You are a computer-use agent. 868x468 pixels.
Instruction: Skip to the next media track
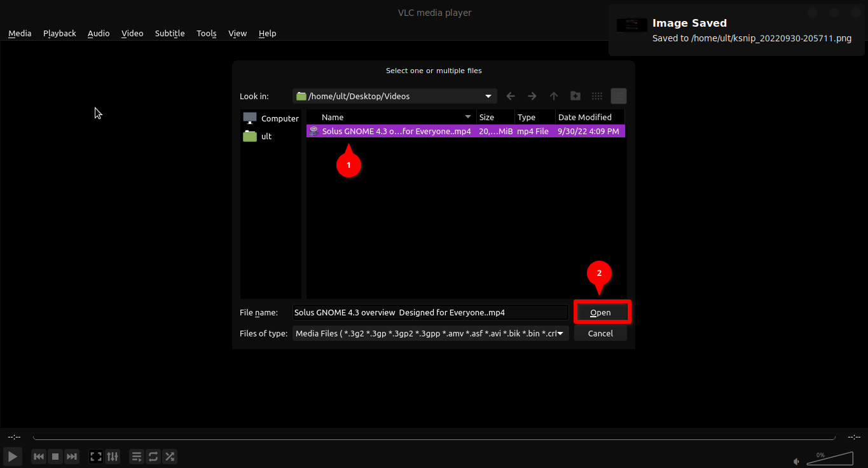tap(72, 457)
